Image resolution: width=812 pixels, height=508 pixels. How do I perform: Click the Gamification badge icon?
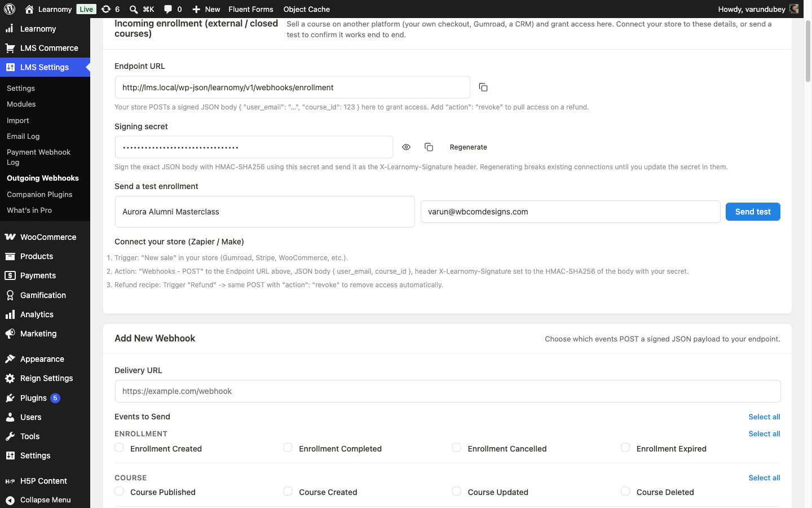pyautogui.click(x=10, y=295)
